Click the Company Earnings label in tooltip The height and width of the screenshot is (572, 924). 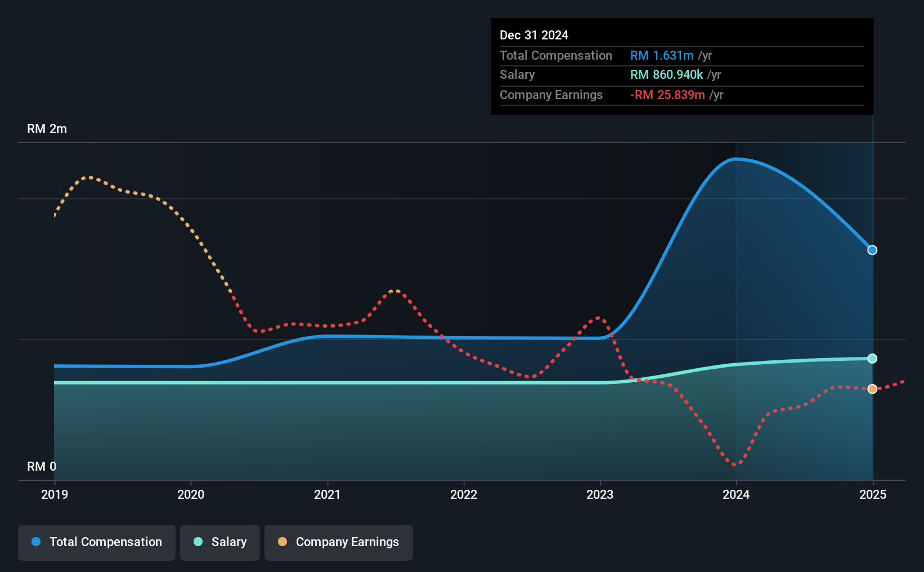pyautogui.click(x=551, y=95)
